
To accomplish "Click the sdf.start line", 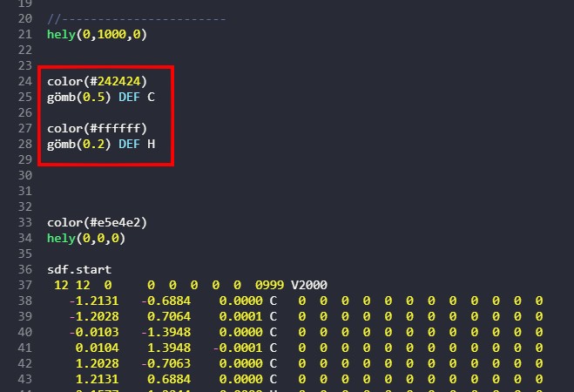I will pyautogui.click(x=79, y=269).
